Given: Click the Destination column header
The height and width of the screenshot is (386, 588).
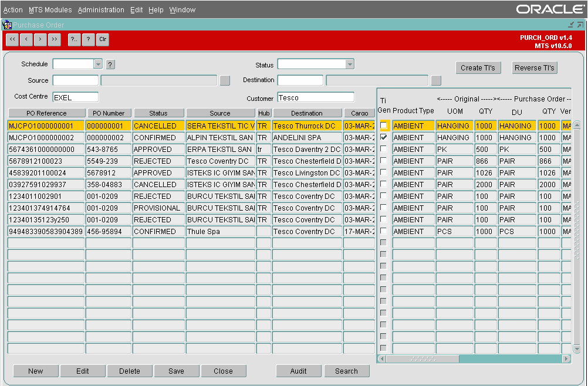Looking at the screenshot, I should pyautogui.click(x=307, y=113).
